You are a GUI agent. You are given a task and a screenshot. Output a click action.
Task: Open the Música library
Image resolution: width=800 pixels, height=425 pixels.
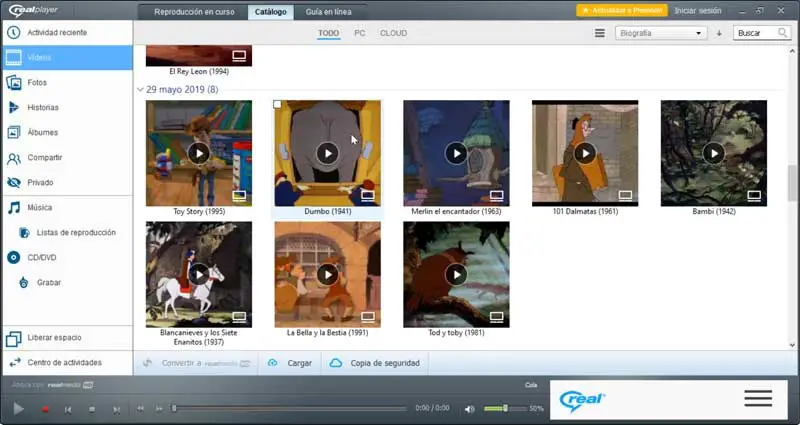coord(66,208)
